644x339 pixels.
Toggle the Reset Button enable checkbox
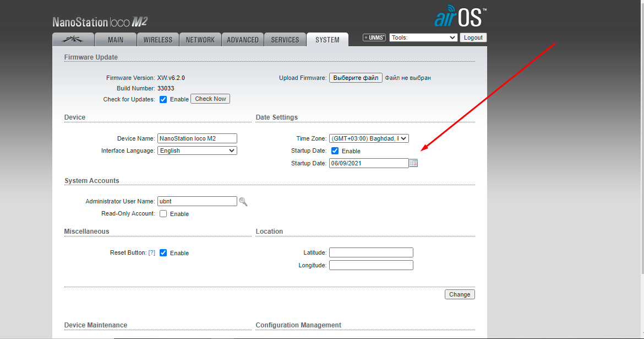pyautogui.click(x=163, y=253)
